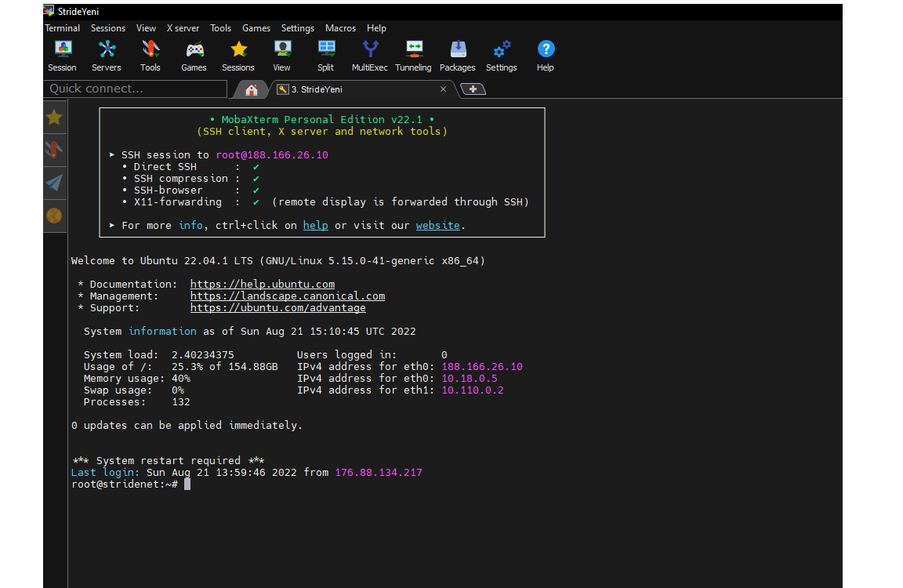Click inside the Quick connect field
Image resolution: width=903 pixels, height=588 pixels.
pyautogui.click(x=133, y=89)
